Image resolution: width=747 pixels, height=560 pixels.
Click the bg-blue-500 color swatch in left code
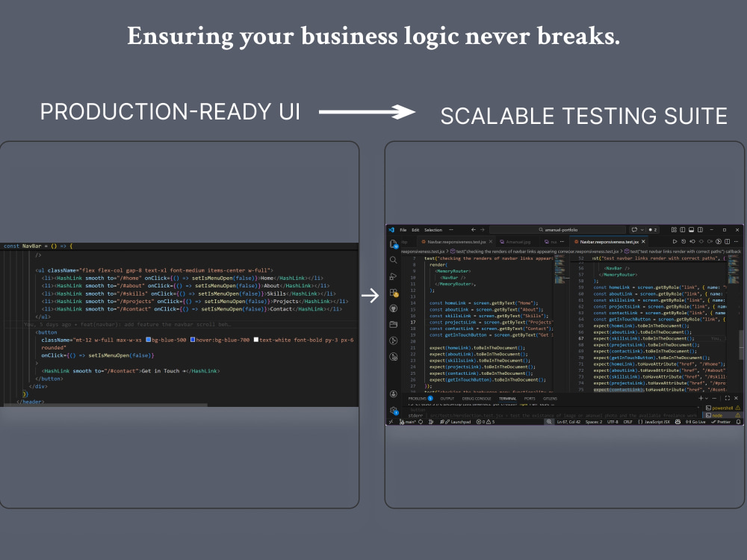pyautogui.click(x=148, y=340)
